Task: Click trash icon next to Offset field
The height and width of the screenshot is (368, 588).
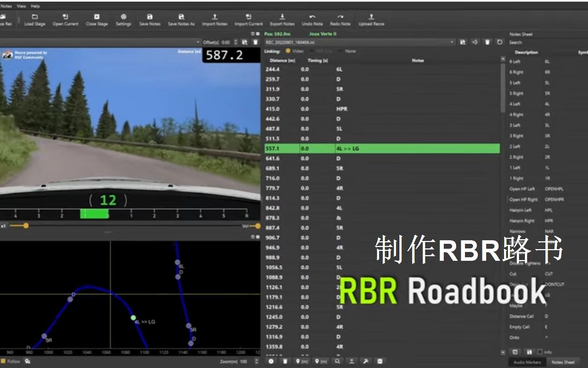Action: [255, 42]
